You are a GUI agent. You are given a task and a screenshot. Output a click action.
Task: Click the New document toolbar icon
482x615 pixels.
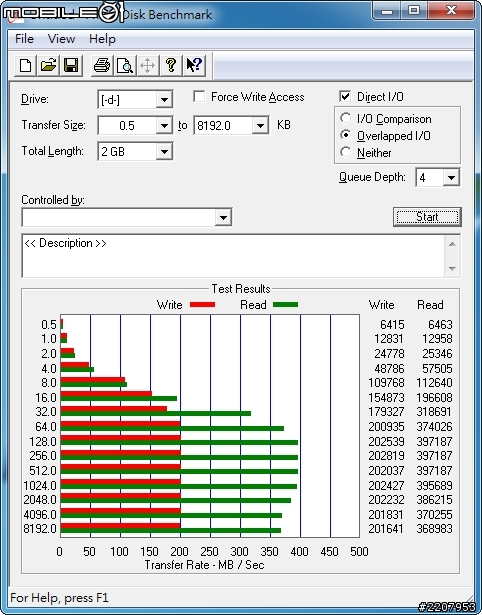pos(25,65)
